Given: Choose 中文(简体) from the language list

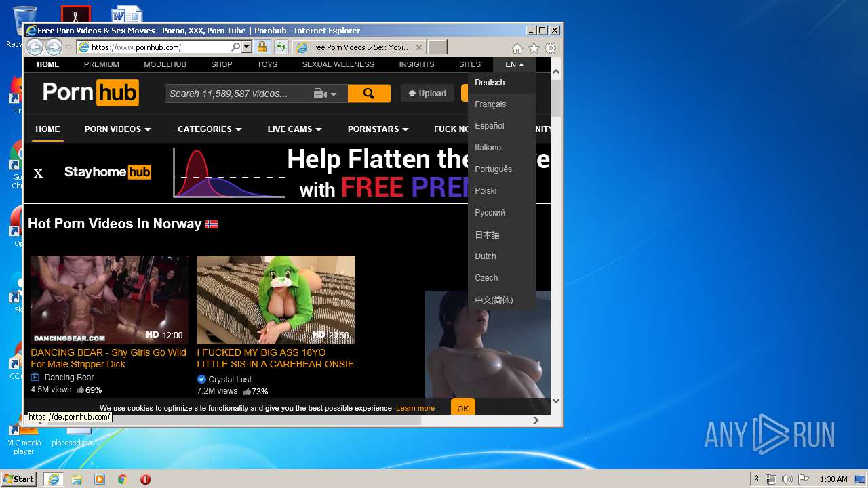Looking at the screenshot, I should [x=502, y=300].
